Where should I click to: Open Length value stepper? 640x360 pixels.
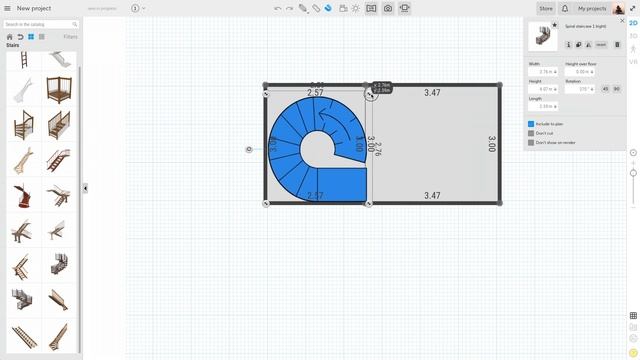click(x=555, y=107)
